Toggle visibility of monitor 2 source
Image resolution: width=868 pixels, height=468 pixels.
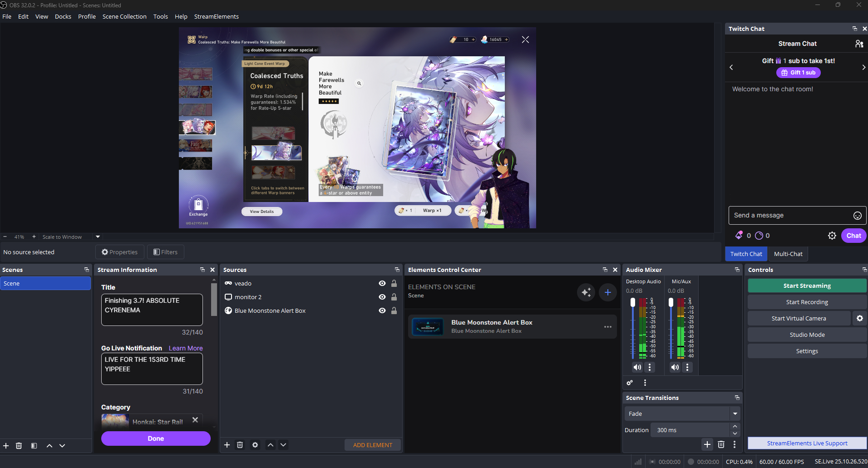click(x=382, y=297)
